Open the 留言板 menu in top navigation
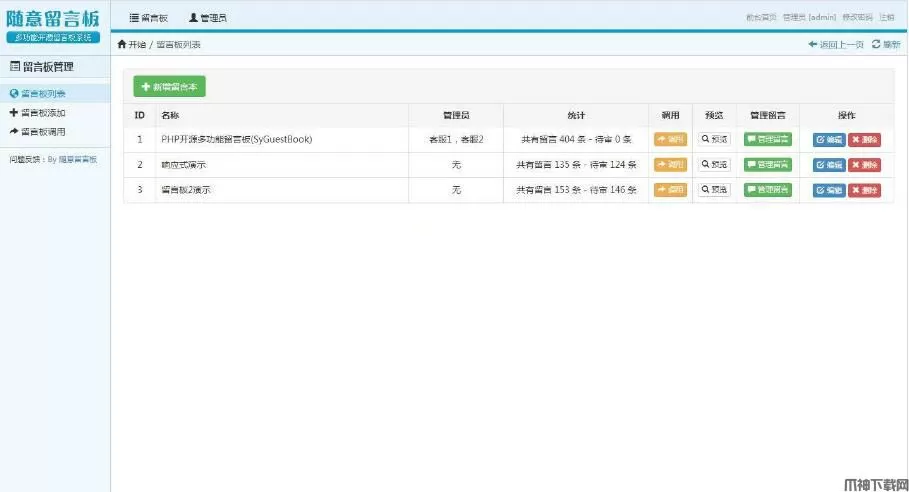Viewport: 909px width, 492px height. pyautogui.click(x=148, y=18)
